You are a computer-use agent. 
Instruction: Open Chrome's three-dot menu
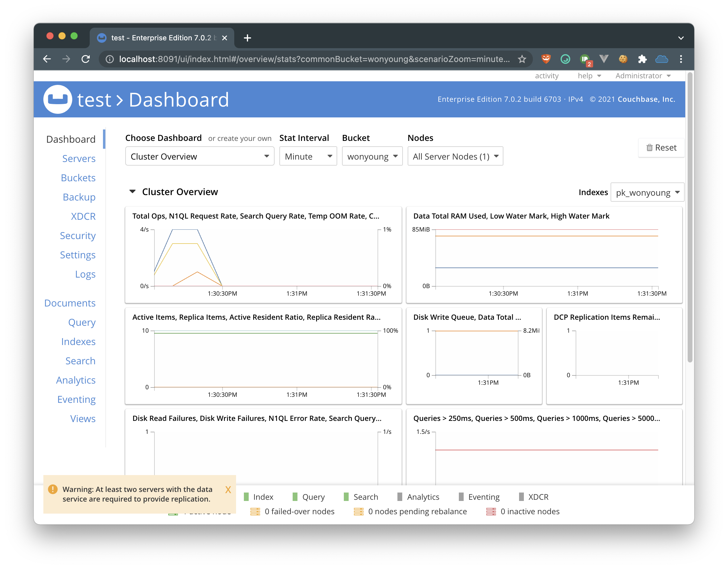[681, 59]
